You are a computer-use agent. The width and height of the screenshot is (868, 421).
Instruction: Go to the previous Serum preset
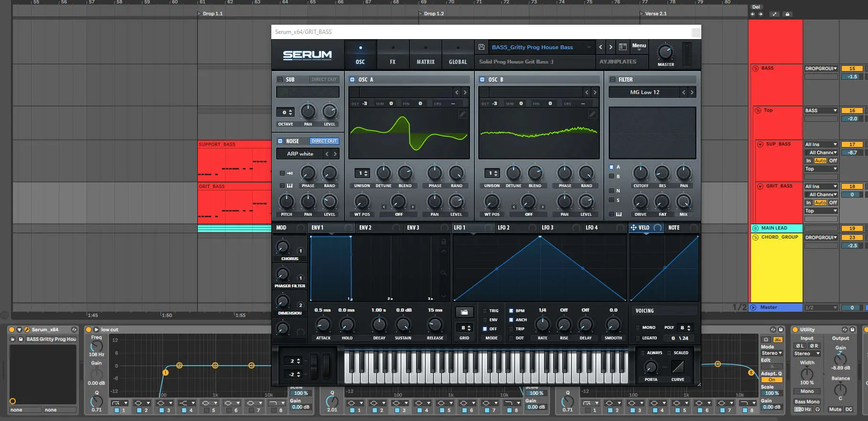(600, 47)
